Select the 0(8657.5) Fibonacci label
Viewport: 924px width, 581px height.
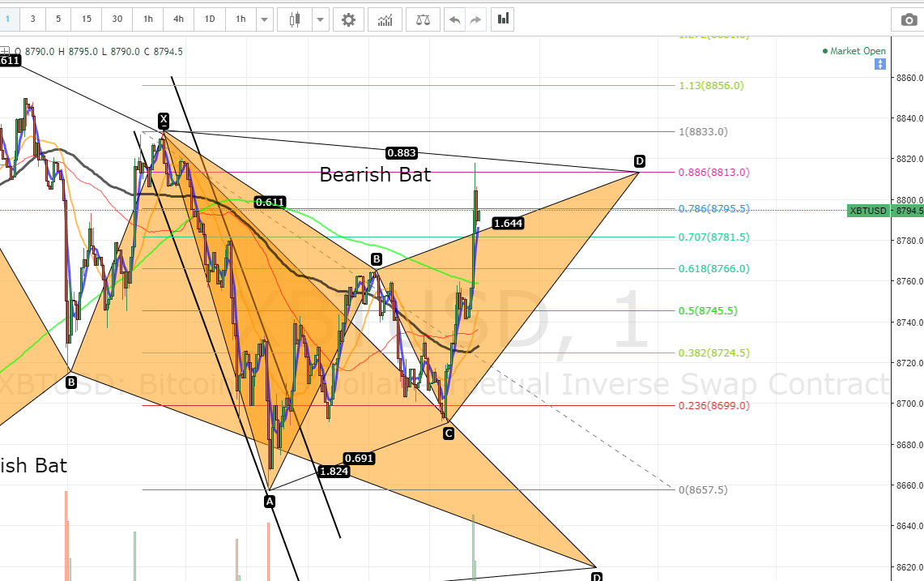point(703,490)
